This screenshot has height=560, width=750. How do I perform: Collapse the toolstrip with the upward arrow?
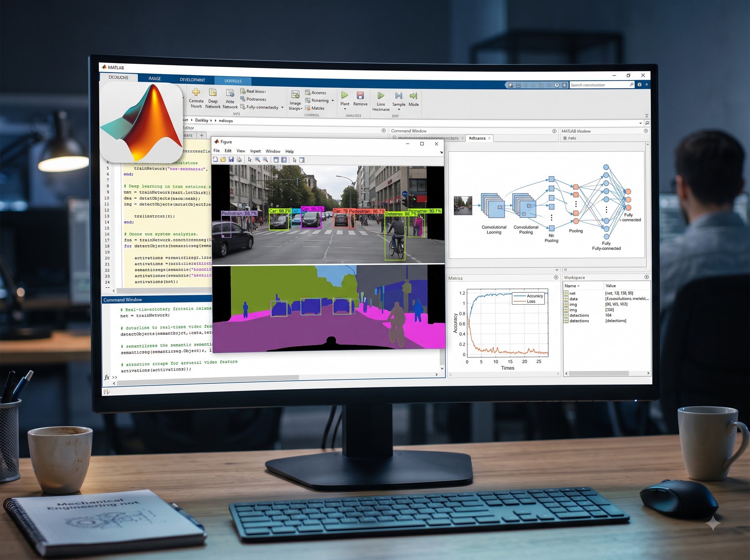click(x=647, y=116)
